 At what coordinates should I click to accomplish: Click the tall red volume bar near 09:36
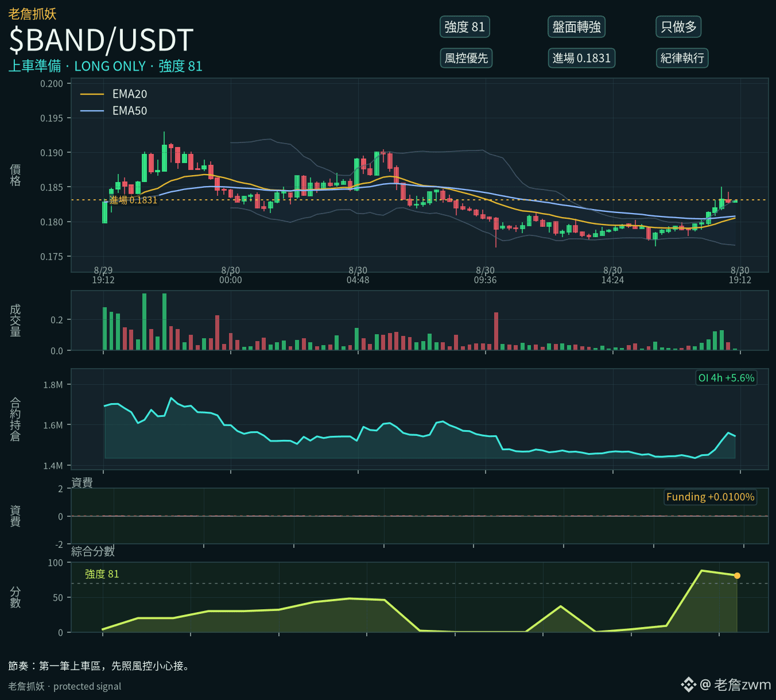[496, 331]
